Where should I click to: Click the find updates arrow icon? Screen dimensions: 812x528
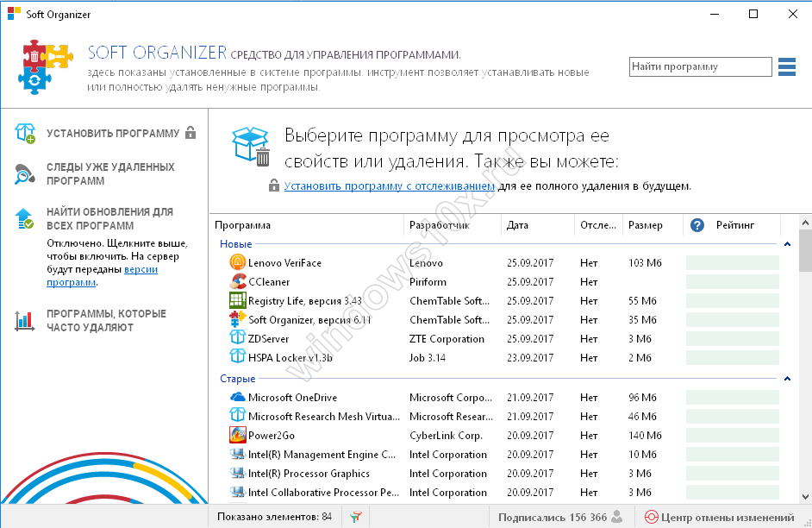coord(24,218)
